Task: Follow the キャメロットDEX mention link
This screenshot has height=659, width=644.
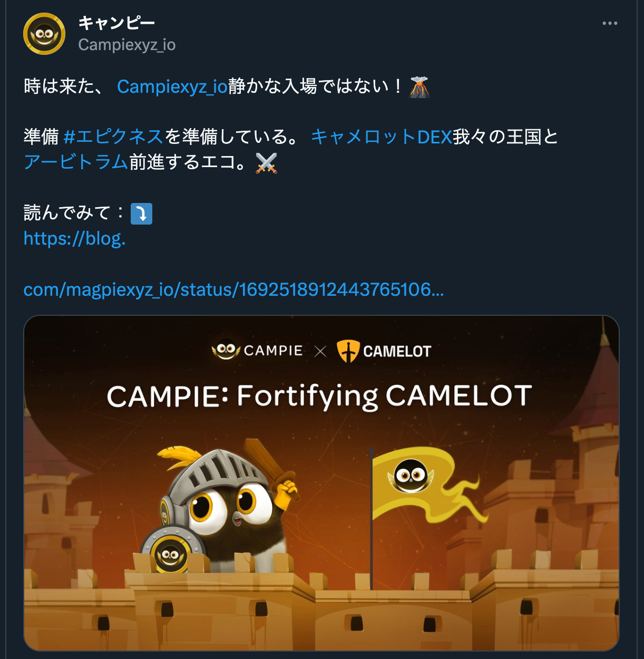Action: 382,137
